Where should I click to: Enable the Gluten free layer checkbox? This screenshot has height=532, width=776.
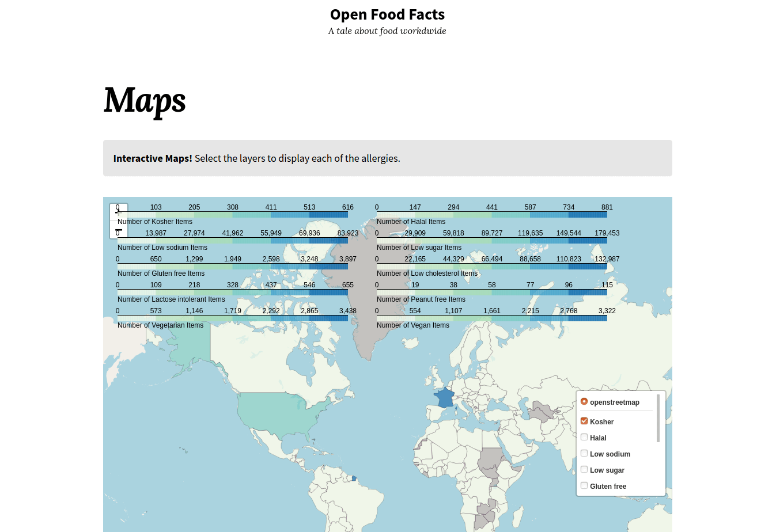[584, 485]
